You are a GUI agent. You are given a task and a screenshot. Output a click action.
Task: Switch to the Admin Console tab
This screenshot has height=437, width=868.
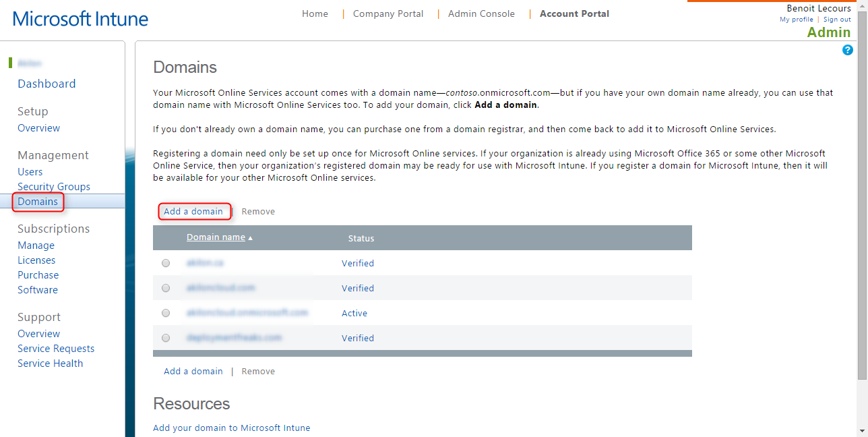coord(481,13)
